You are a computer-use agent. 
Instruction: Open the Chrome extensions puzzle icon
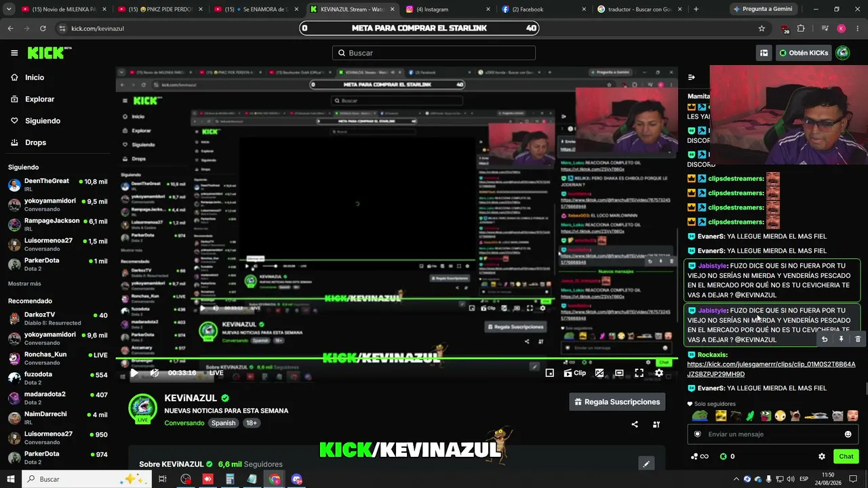click(801, 28)
